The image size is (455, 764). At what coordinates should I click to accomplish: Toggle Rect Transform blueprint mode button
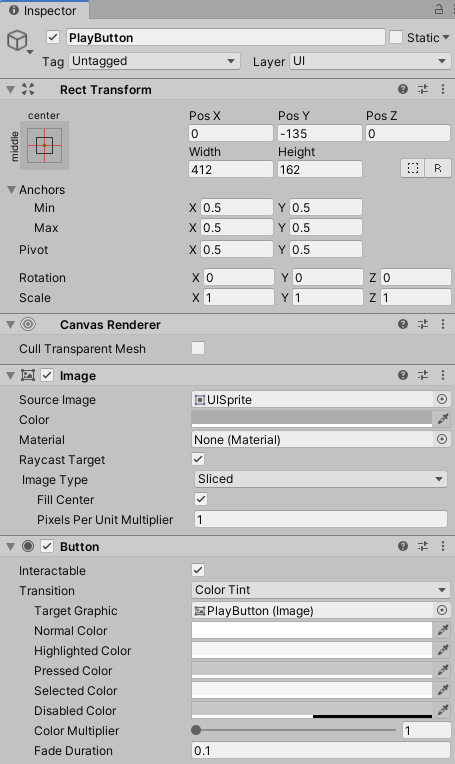(x=413, y=169)
